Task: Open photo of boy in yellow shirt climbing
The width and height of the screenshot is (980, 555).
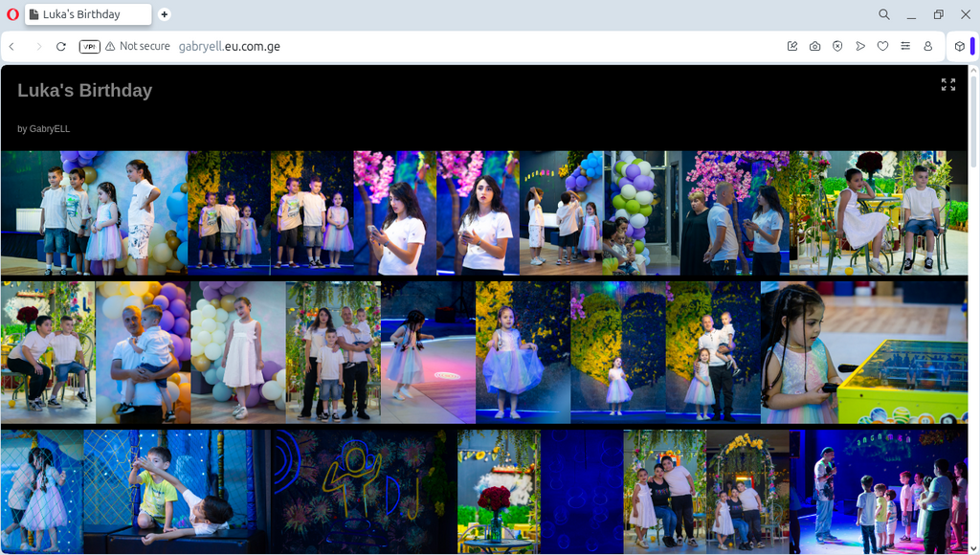Action: click(x=177, y=491)
